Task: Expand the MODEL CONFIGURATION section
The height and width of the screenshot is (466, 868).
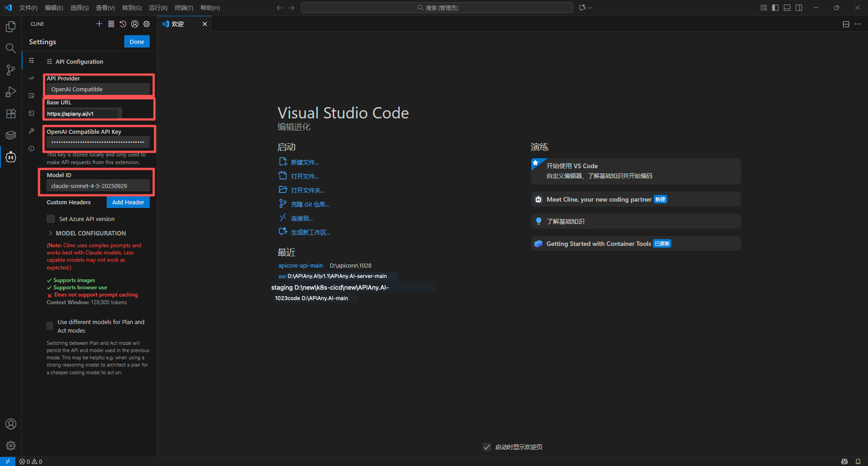Action: pos(86,233)
